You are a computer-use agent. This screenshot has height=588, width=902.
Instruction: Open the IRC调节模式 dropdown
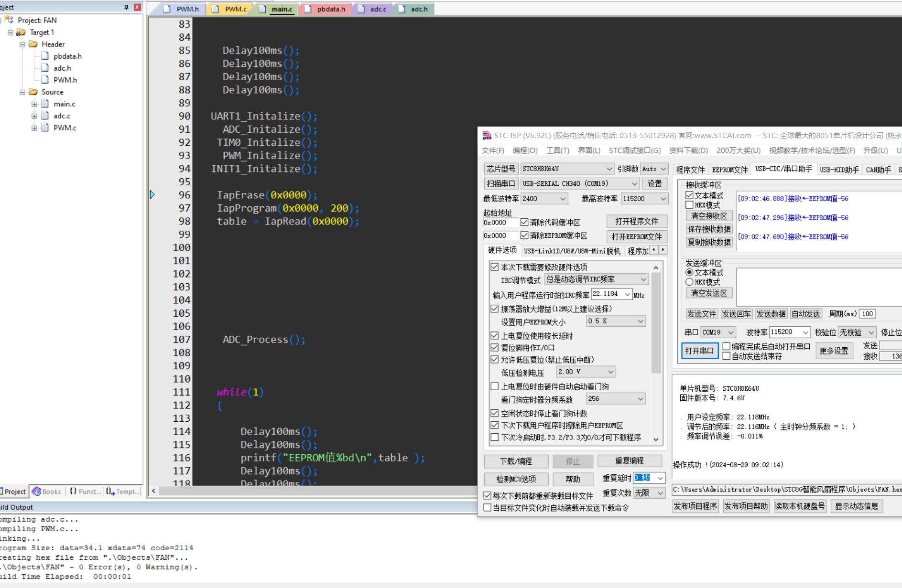click(596, 279)
